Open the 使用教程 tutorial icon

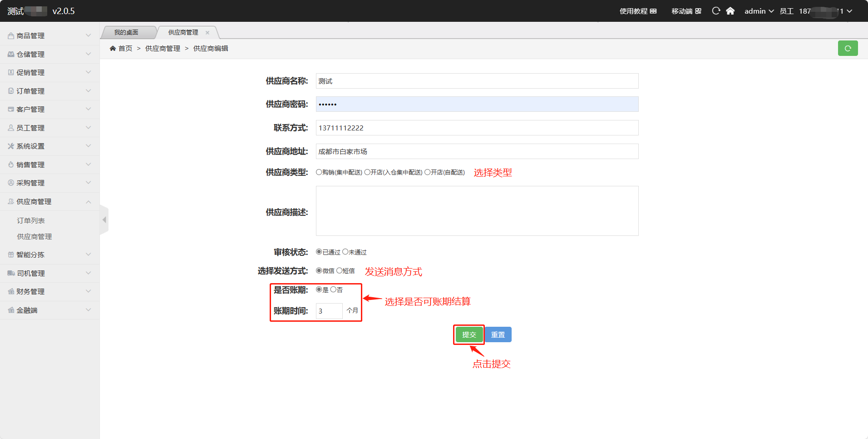tap(653, 11)
